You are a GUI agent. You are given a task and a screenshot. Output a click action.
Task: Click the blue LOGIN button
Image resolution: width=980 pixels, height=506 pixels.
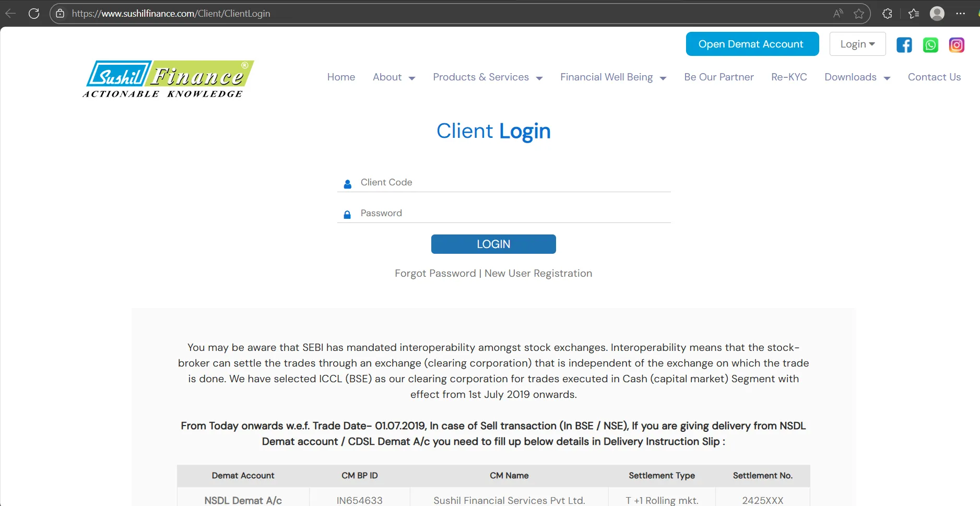point(493,244)
